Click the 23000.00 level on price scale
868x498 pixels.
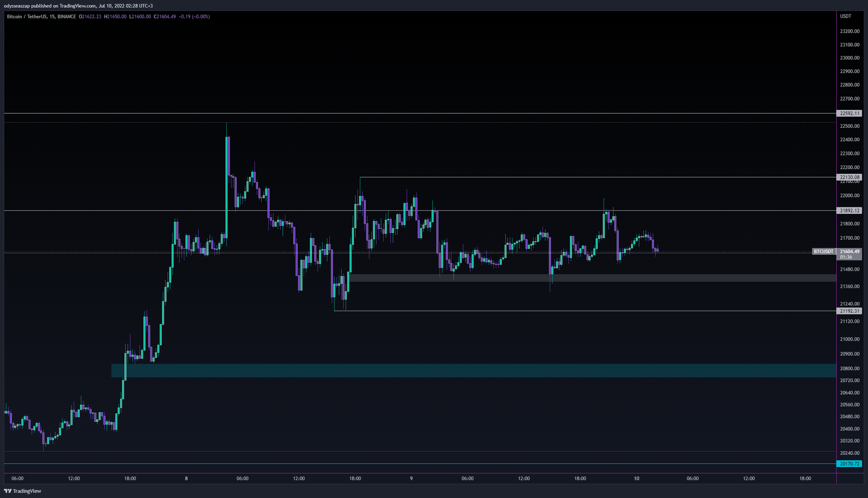[849, 58]
